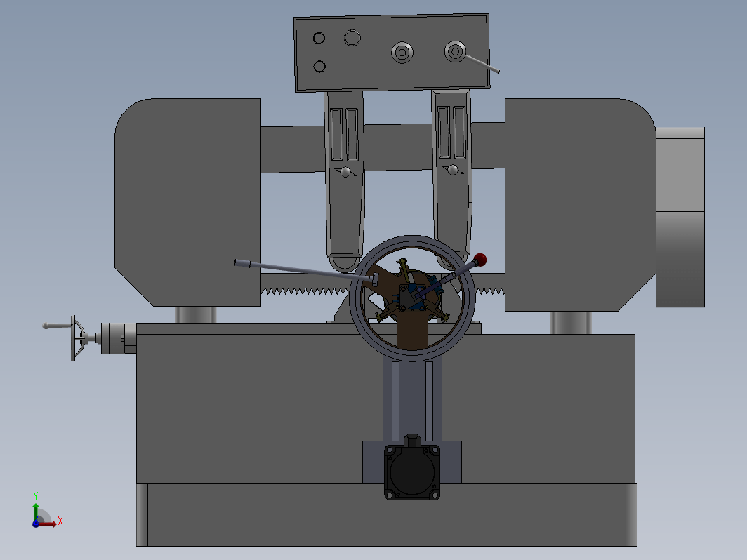The height and width of the screenshot is (560, 747).
Task: Select ball knob on left guide arm
Action: click(345, 172)
